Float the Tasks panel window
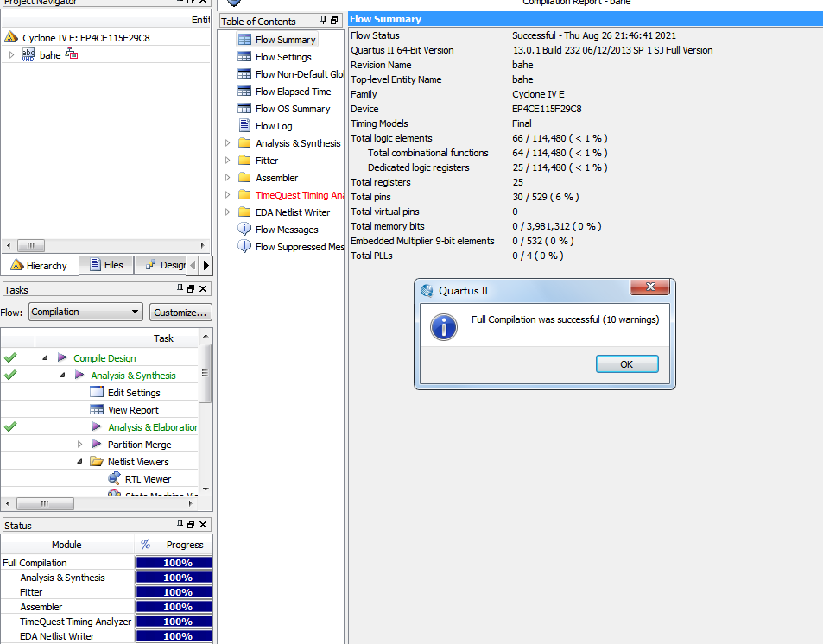The height and width of the screenshot is (644, 823). click(x=191, y=288)
